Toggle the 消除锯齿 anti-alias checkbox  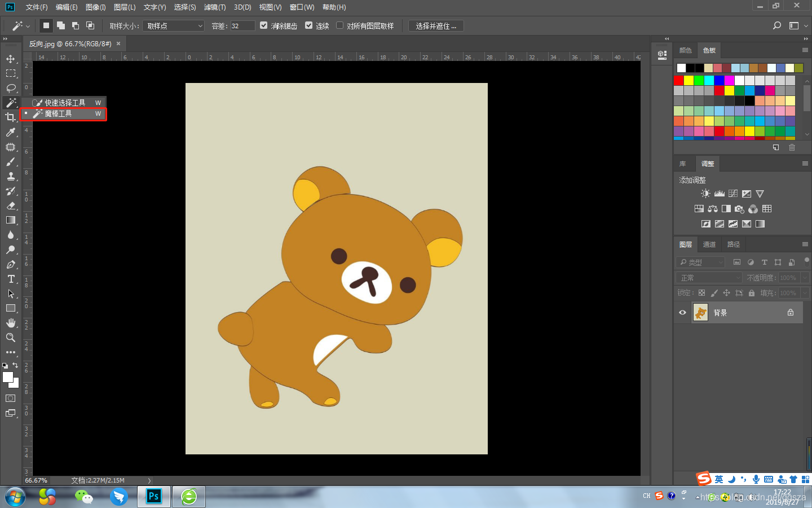coord(263,25)
